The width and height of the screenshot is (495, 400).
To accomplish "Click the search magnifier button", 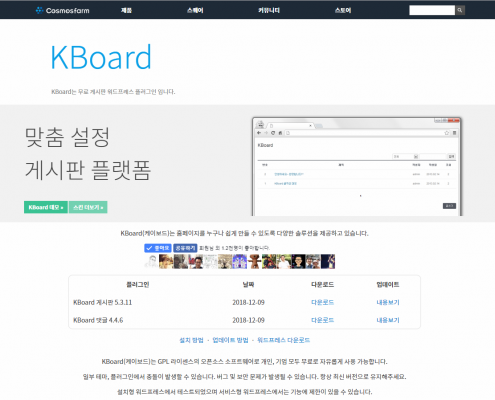I will pyautogui.click(x=460, y=10).
